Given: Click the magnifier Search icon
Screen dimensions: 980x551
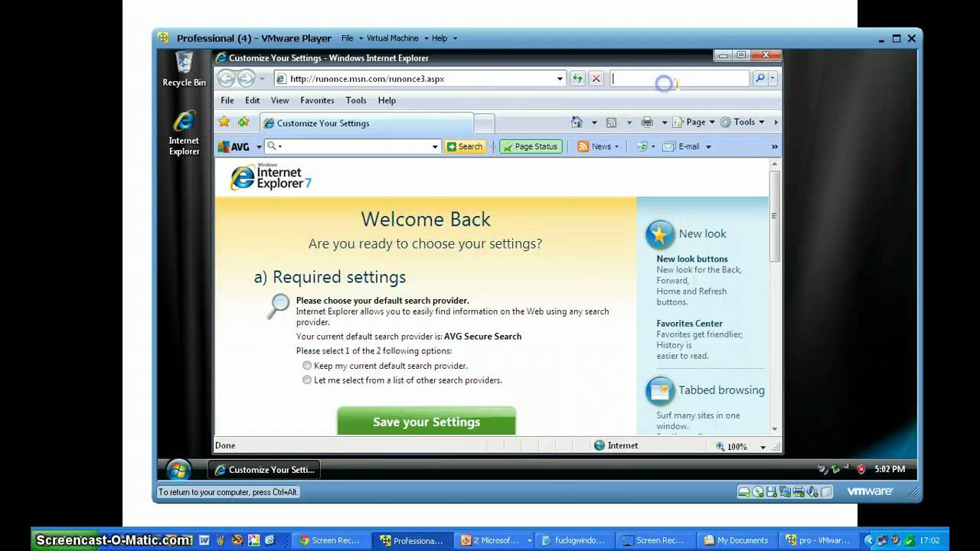Looking at the screenshot, I should point(759,78).
